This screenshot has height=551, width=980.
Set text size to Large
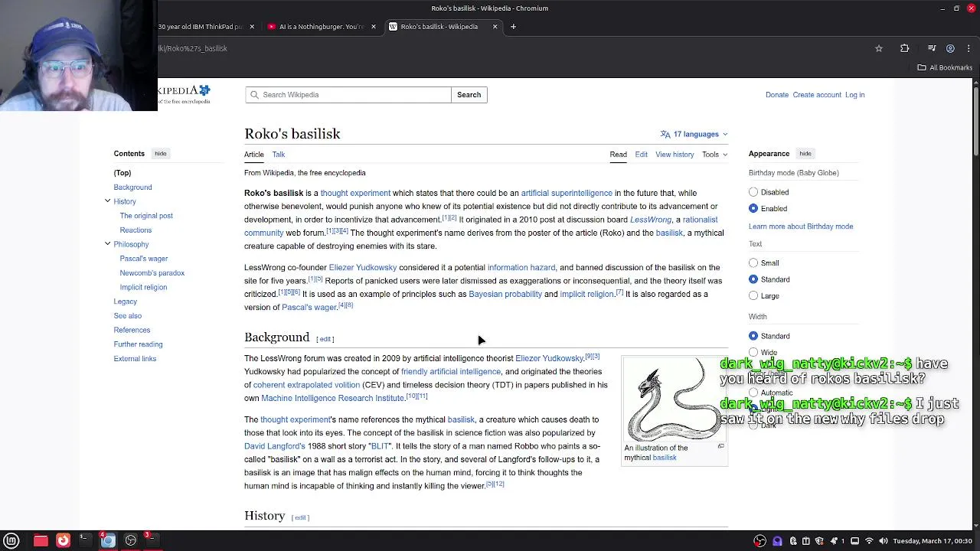click(x=753, y=295)
